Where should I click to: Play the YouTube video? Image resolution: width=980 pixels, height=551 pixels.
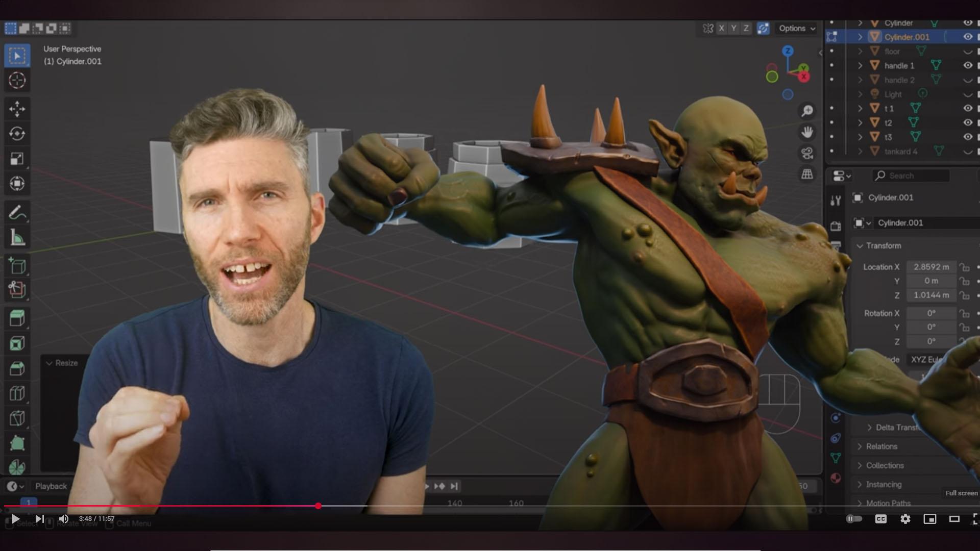tap(15, 519)
